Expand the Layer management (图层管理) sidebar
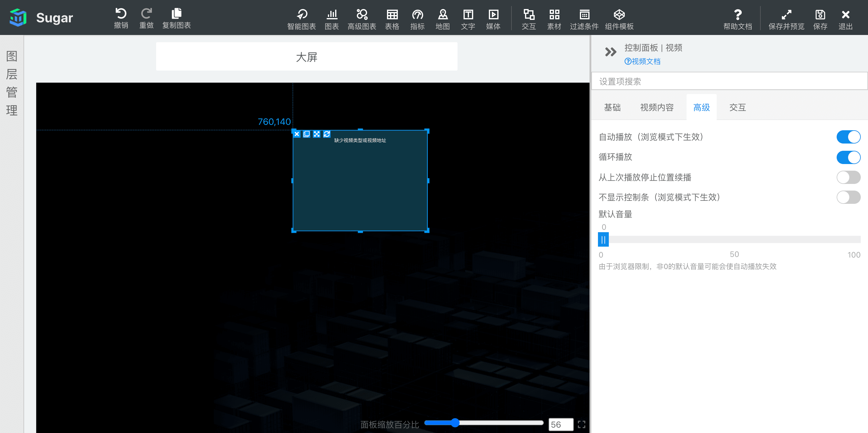This screenshot has width=868, height=433. (x=12, y=83)
